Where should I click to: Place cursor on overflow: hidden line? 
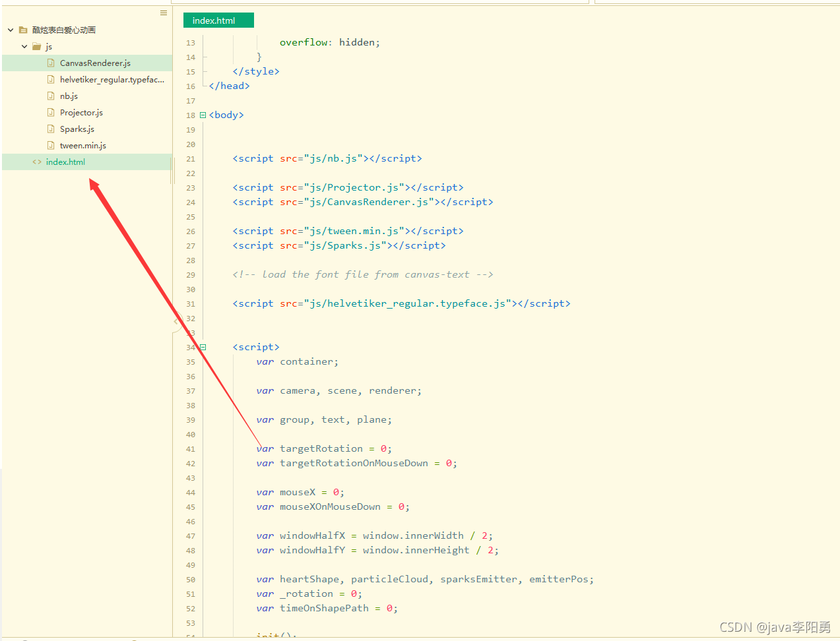(x=330, y=42)
